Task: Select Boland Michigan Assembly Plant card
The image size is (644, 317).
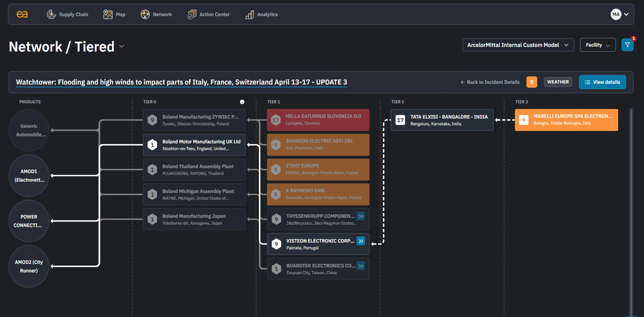Action: coord(194,194)
